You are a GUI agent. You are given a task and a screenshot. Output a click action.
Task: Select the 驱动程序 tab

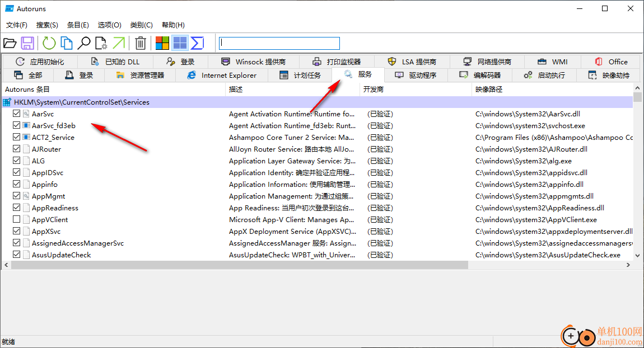coord(416,75)
